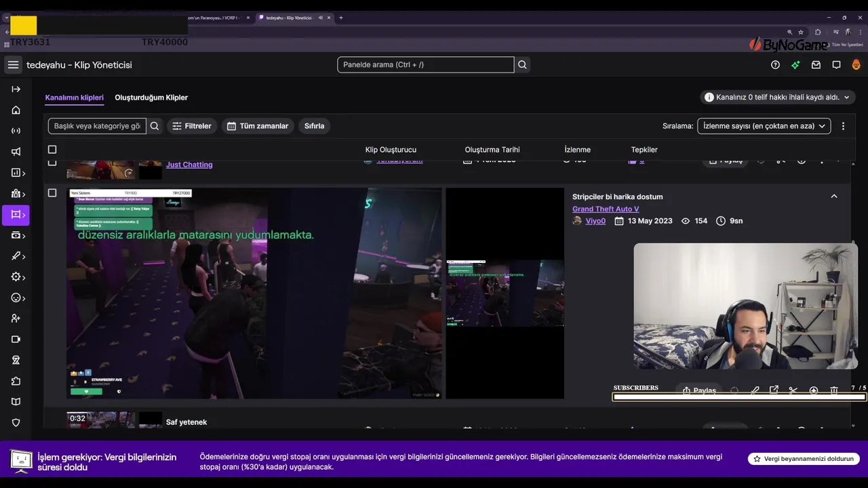The width and height of the screenshot is (868, 488).
Task: Expand the Monetization wallet section in sidebar
Action: click(x=18, y=235)
